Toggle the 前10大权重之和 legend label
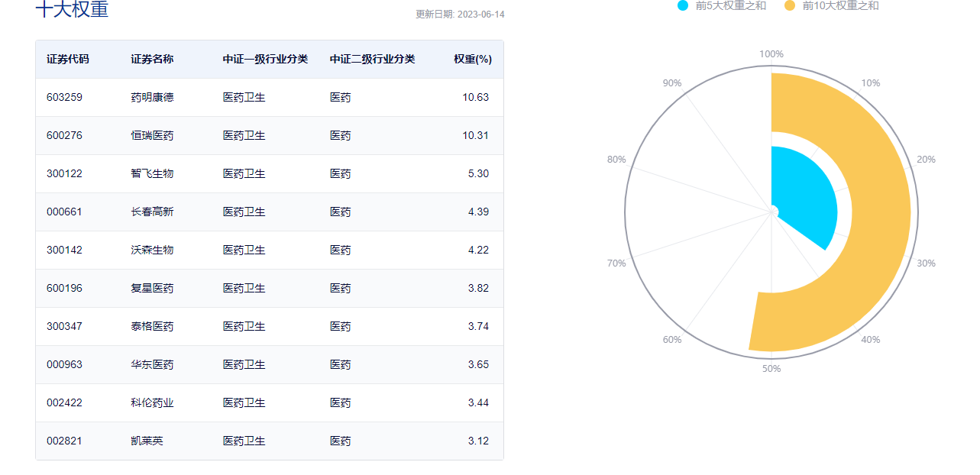This screenshot has width=980, height=475. tap(840, 5)
